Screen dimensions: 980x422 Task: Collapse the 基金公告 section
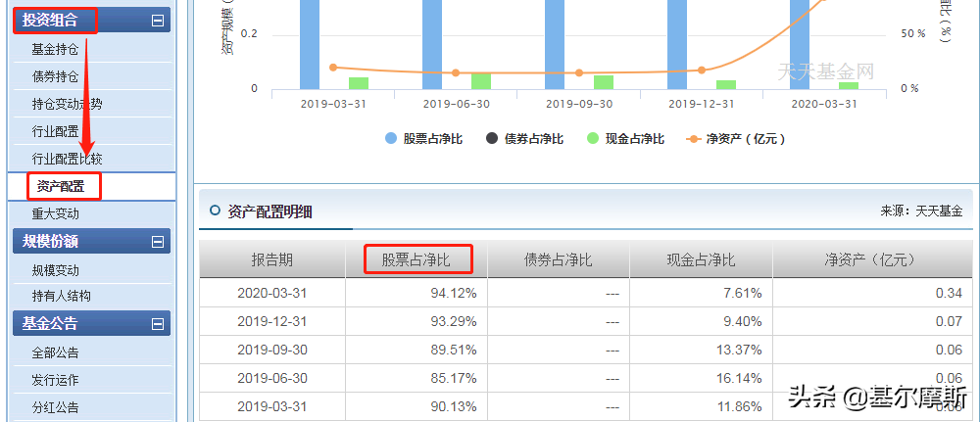(158, 323)
